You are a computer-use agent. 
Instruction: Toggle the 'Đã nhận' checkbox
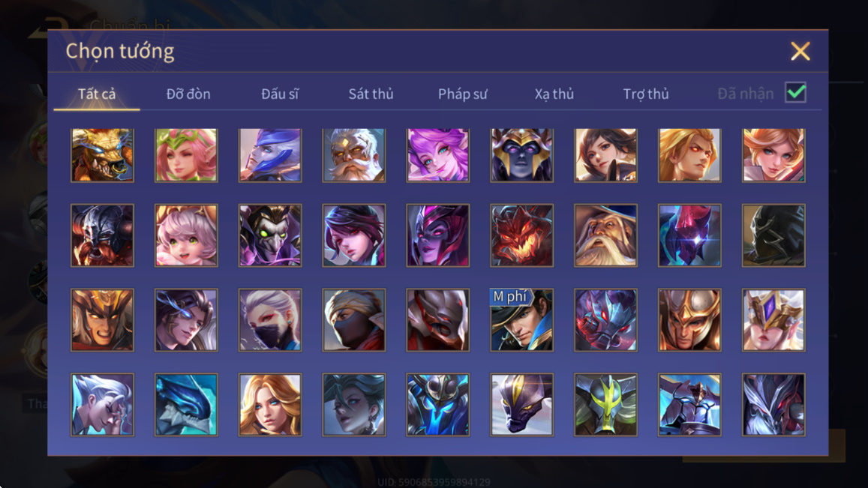[795, 92]
